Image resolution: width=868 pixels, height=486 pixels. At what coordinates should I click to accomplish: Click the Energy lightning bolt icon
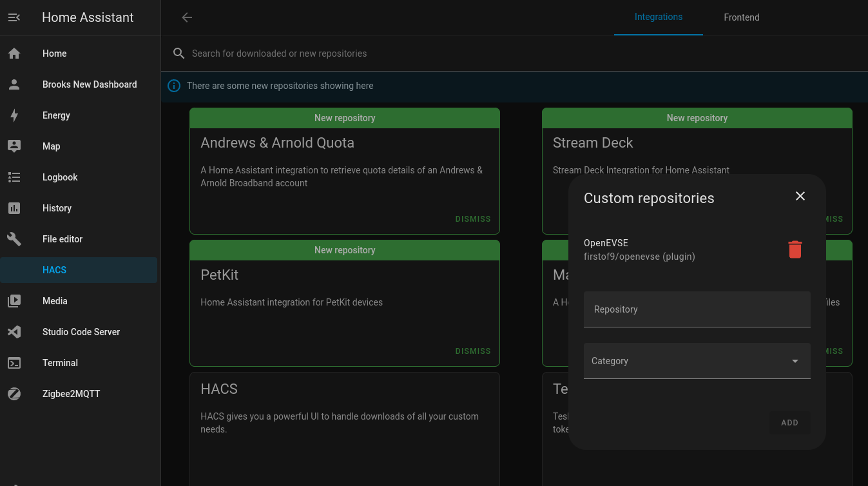tap(14, 115)
